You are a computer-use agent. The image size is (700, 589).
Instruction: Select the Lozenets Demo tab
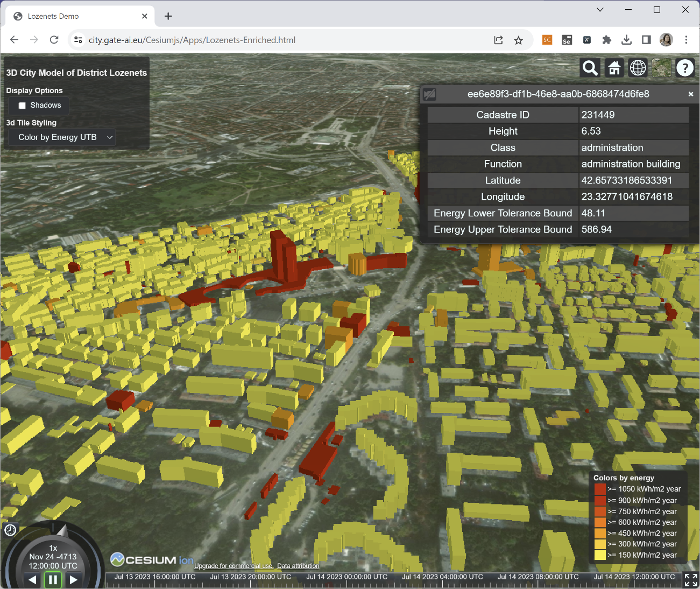click(x=80, y=16)
